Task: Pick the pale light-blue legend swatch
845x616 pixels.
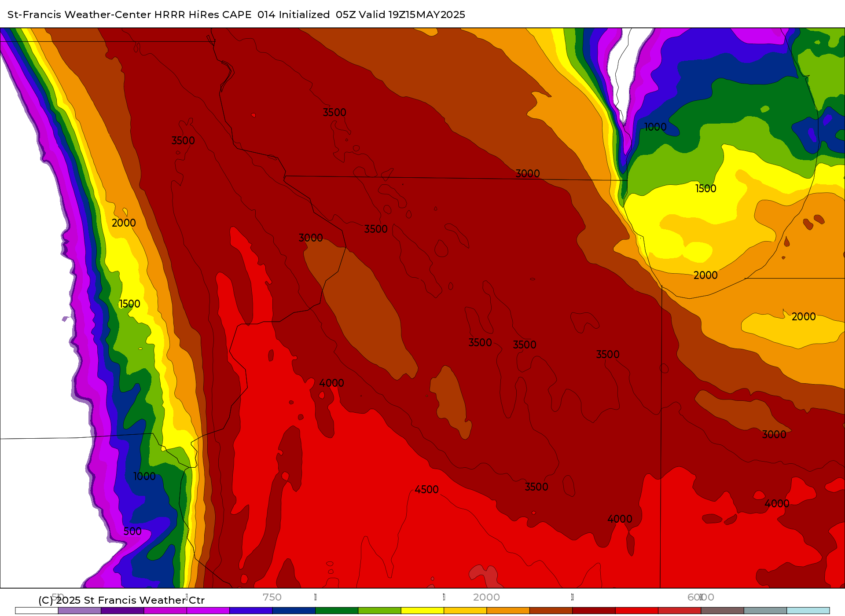Action: pyautogui.click(x=808, y=611)
